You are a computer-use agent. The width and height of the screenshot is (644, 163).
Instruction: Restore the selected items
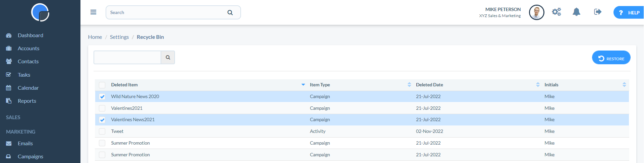611,58
